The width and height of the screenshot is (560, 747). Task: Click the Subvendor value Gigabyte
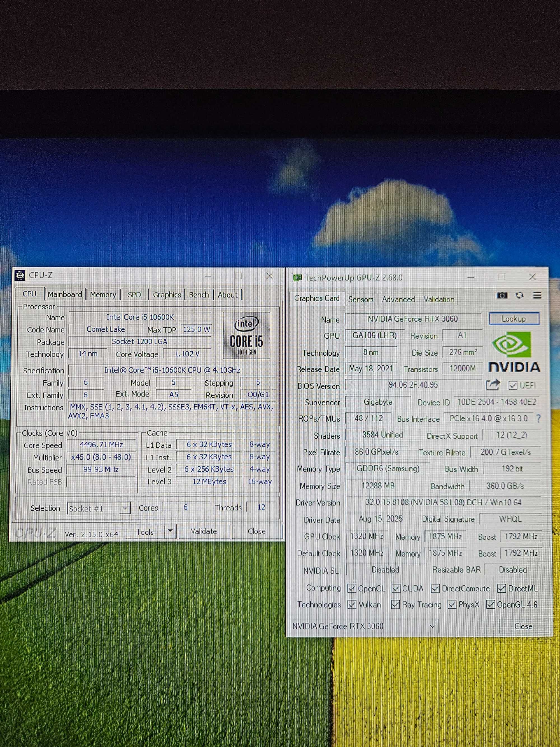tap(378, 402)
